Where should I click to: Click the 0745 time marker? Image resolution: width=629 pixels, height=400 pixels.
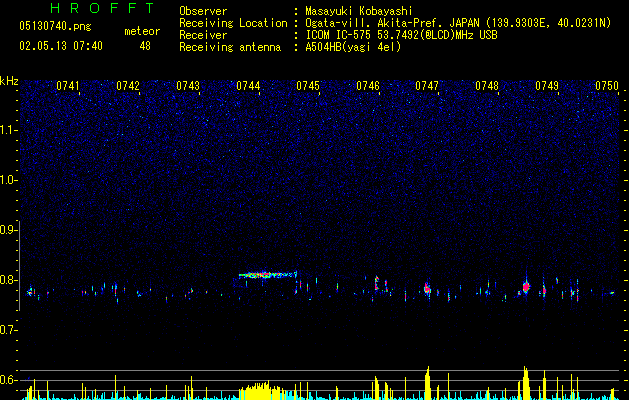coord(308,86)
